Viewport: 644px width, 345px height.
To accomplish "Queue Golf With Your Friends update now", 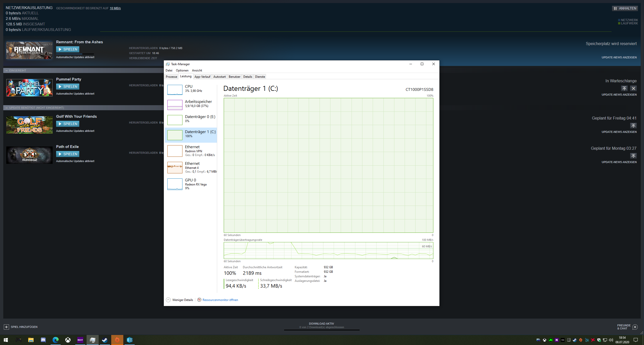I will (x=633, y=126).
